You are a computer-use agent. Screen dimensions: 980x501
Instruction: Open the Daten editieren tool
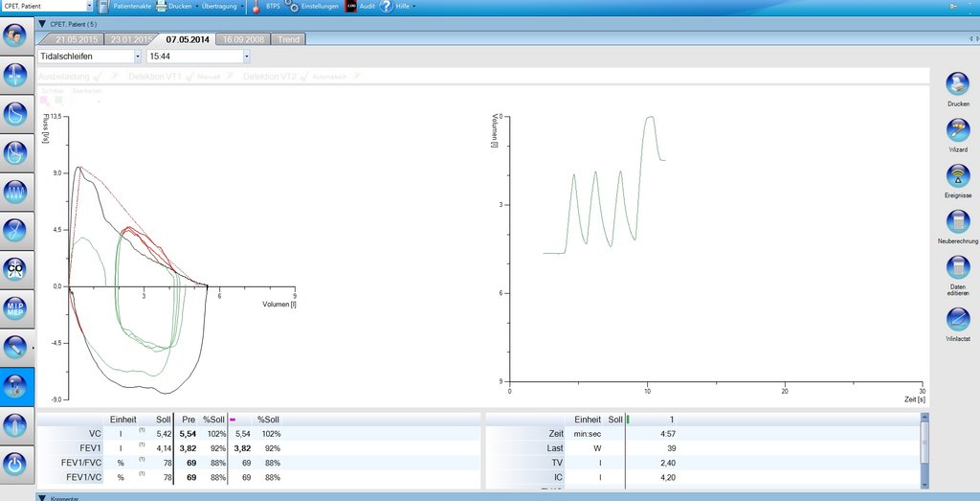[958, 268]
